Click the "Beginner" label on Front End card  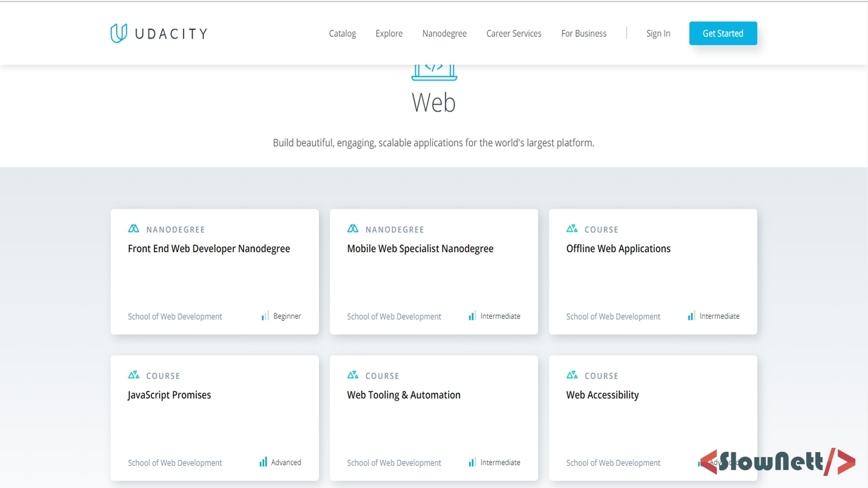[287, 316]
